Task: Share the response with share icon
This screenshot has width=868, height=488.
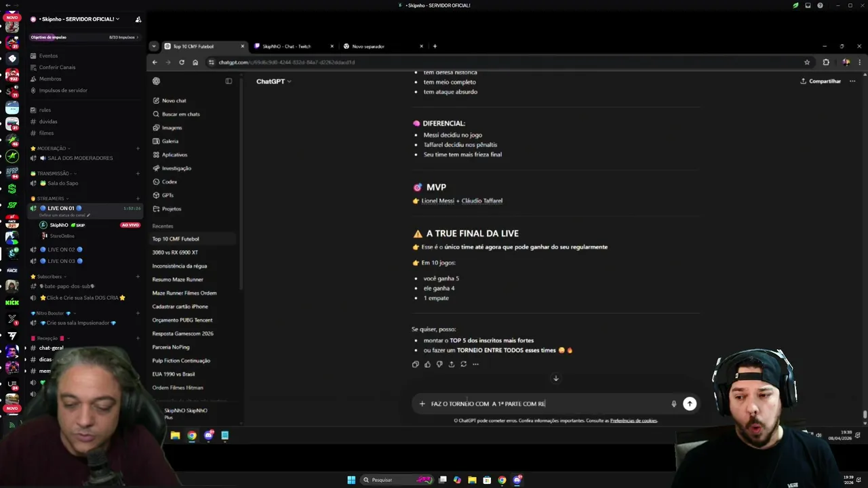Action: tap(452, 364)
